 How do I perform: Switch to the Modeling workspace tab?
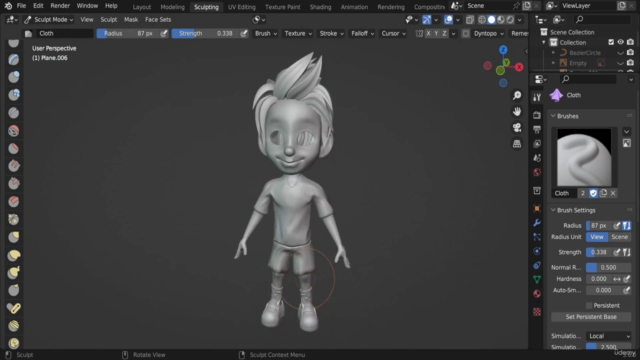(x=172, y=7)
